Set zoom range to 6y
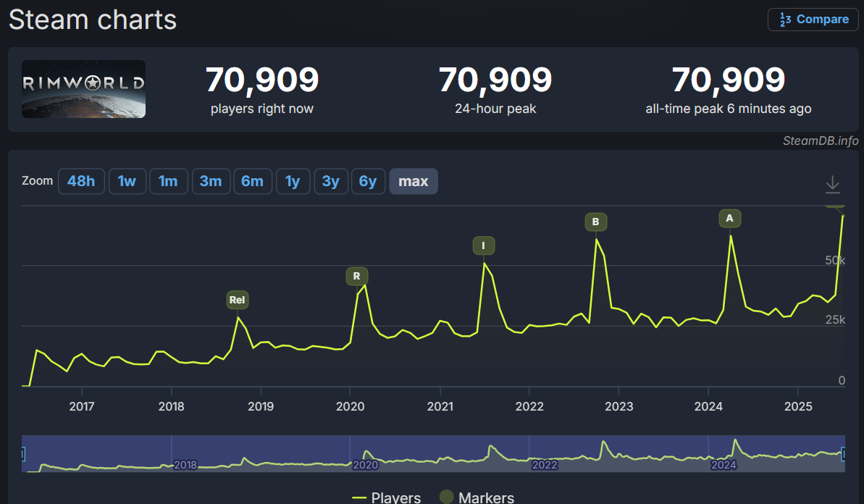 (367, 181)
